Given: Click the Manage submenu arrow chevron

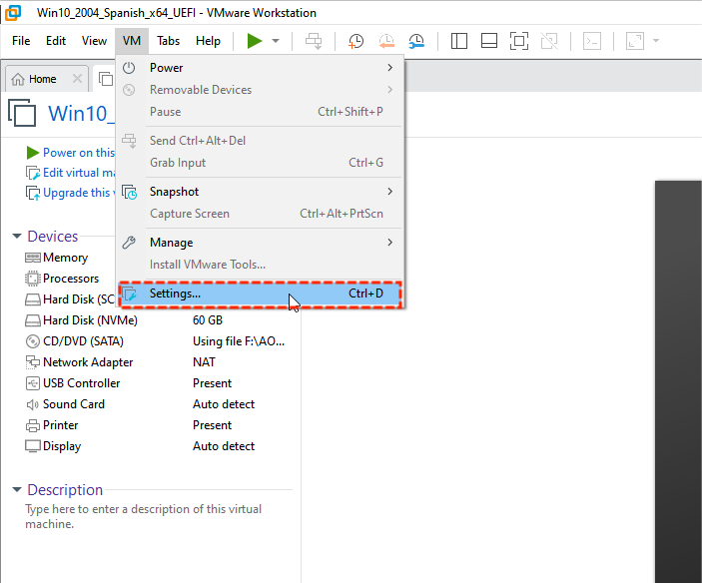Looking at the screenshot, I should pos(390,243).
